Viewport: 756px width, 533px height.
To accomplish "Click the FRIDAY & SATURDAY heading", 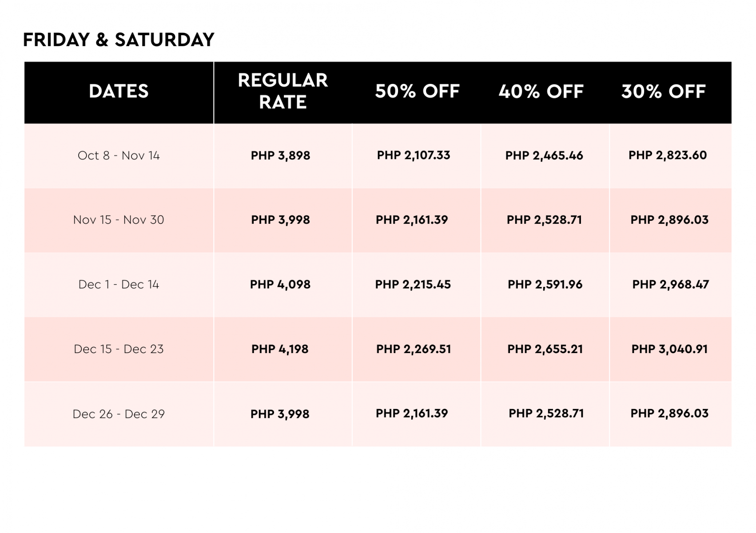I will 119,40.
